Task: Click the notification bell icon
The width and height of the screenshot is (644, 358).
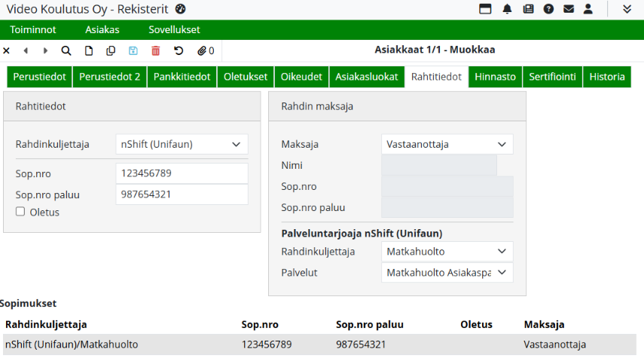Action: point(508,9)
